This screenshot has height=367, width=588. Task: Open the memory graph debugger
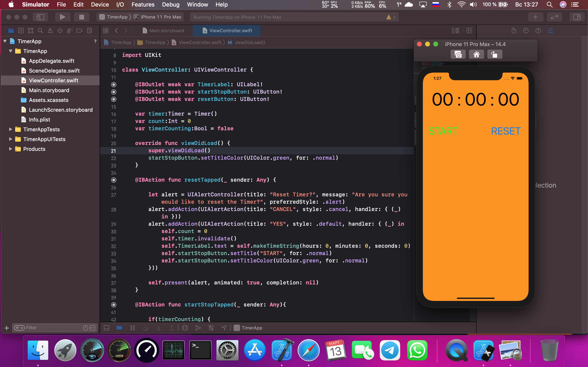coord(198,328)
